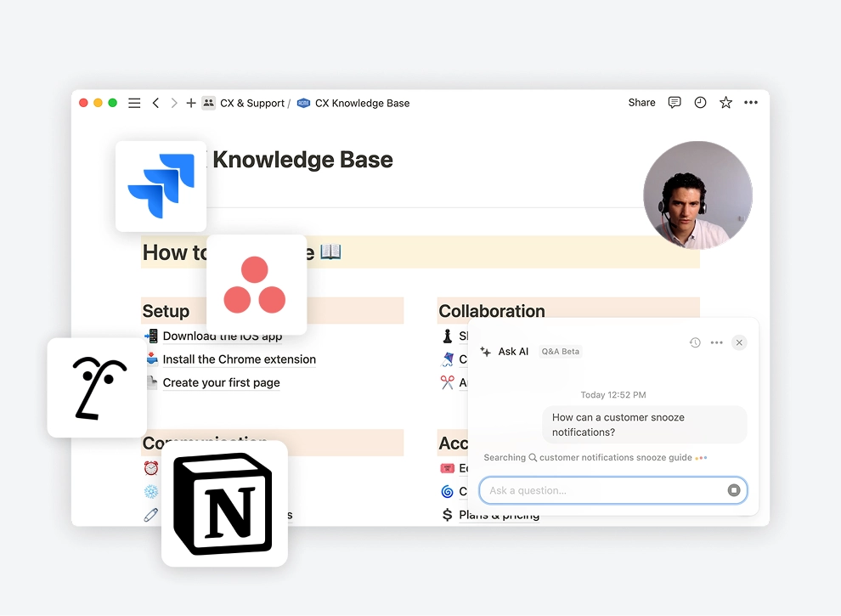Click the dollar sign icon by Plans & pricing

[x=448, y=515]
